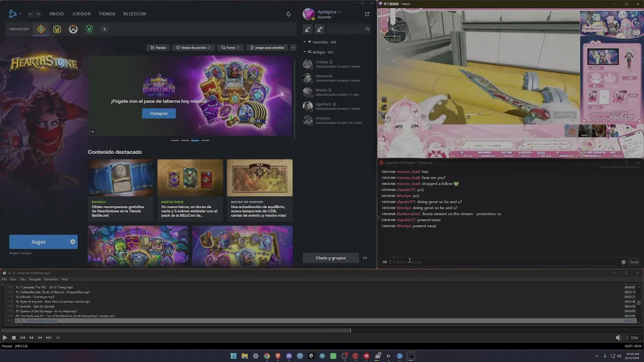Fast-forward the current track

pos(40,338)
